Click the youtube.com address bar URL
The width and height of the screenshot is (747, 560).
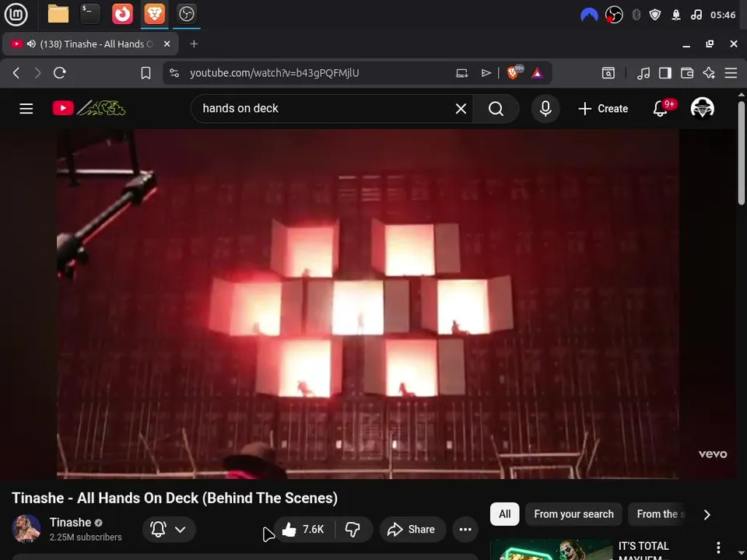[275, 73]
